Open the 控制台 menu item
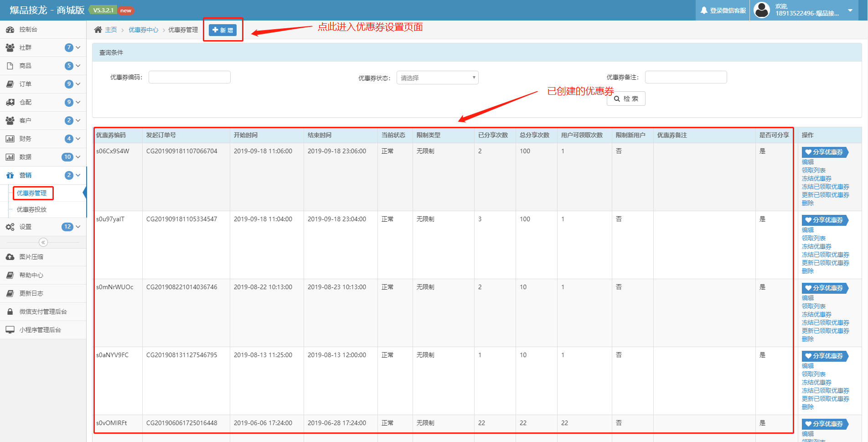868x442 pixels. coord(43,30)
